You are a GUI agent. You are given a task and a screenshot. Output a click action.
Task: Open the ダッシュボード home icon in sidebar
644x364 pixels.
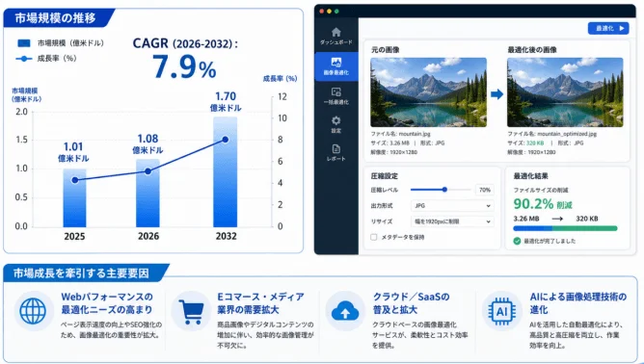[335, 32]
